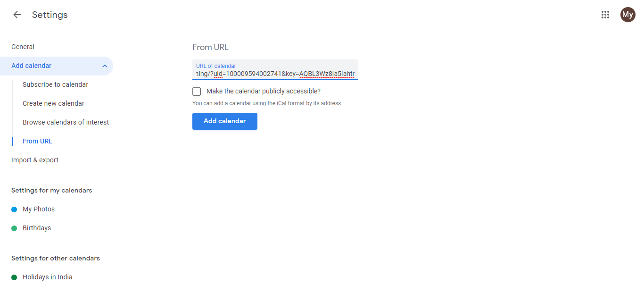Focus the URL of calendar field
Screen dimensions: 644x293
point(275,70)
